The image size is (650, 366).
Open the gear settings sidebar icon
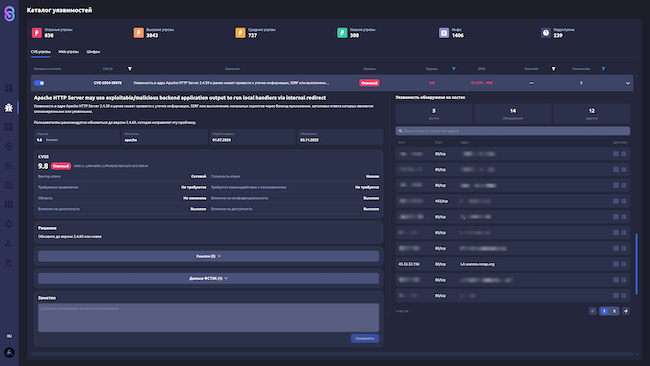point(9,224)
